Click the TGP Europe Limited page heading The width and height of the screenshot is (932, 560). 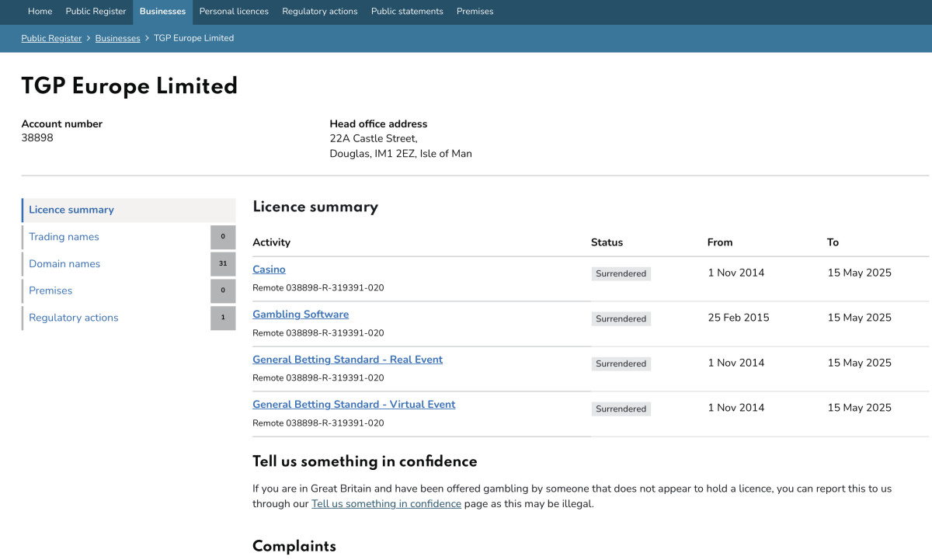tap(130, 86)
